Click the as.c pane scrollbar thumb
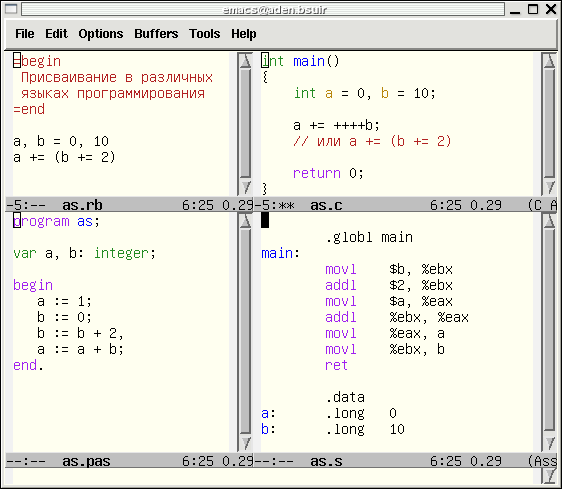562x489 pixels. (x=549, y=123)
